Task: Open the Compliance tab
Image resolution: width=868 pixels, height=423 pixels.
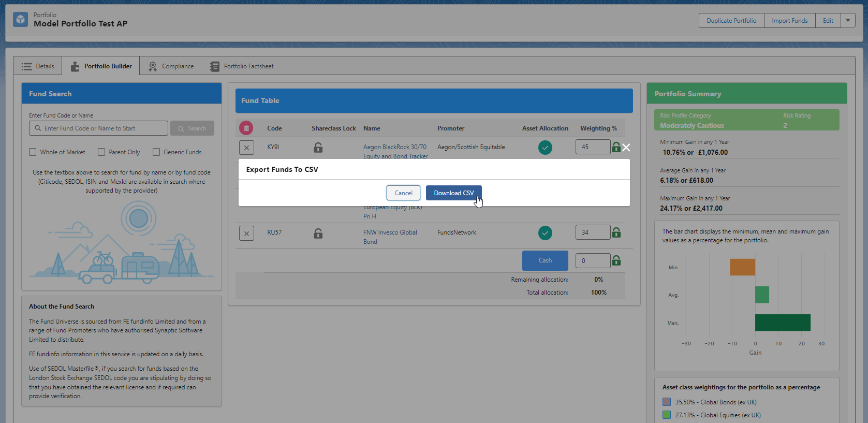Action: (x=171, y=66)
